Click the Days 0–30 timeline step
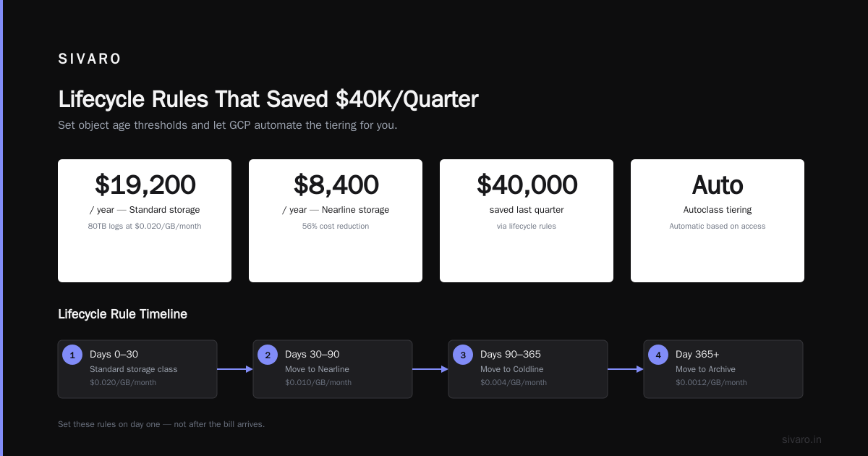The width and height of the screenshot is (868, 456). pos(137,369)
